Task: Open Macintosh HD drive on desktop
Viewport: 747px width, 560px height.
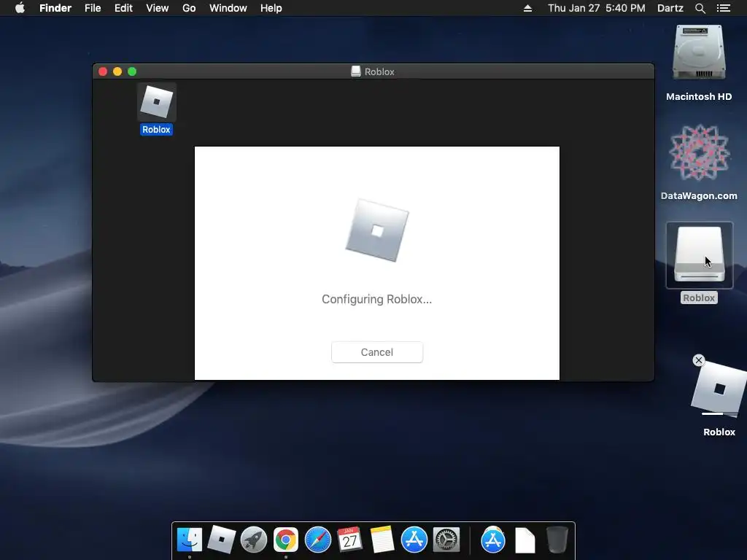Action: pos(699,52)
